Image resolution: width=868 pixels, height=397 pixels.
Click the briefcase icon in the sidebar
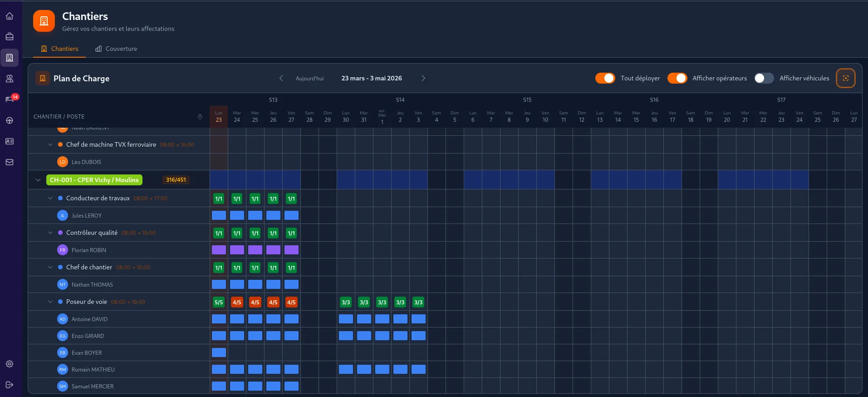pos(10,37)
